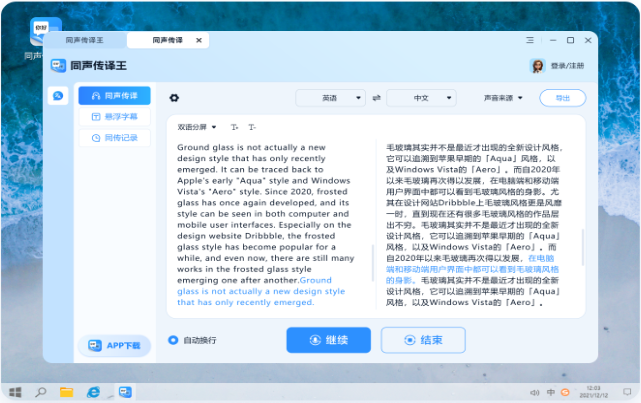
Task: Open taskbar search icon
Action: click(x=40, y=392)
